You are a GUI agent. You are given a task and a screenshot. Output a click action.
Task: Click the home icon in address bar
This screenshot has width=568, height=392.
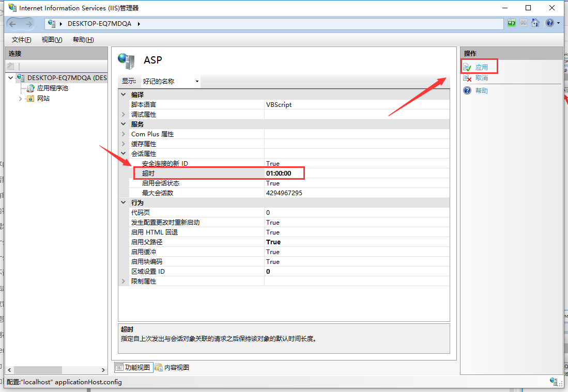pos(535,23)
